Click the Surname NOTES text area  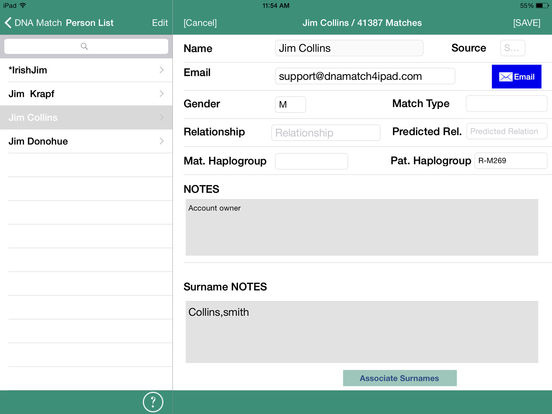point(362,332)
